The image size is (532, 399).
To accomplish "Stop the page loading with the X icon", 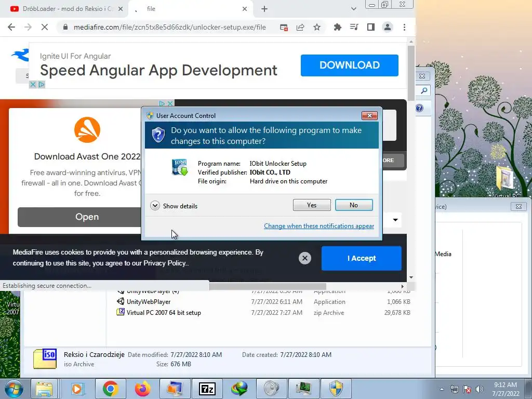I will [x=45, y=27].
